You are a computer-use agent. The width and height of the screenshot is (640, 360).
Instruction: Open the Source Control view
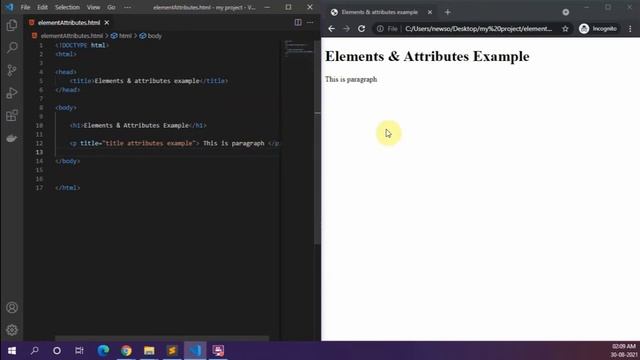12,70
